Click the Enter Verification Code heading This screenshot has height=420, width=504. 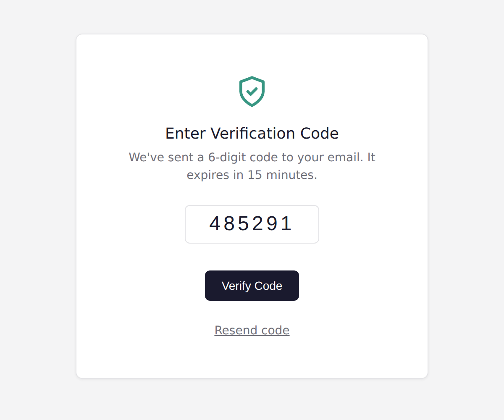pyautogui.click(x=252, y=133)
